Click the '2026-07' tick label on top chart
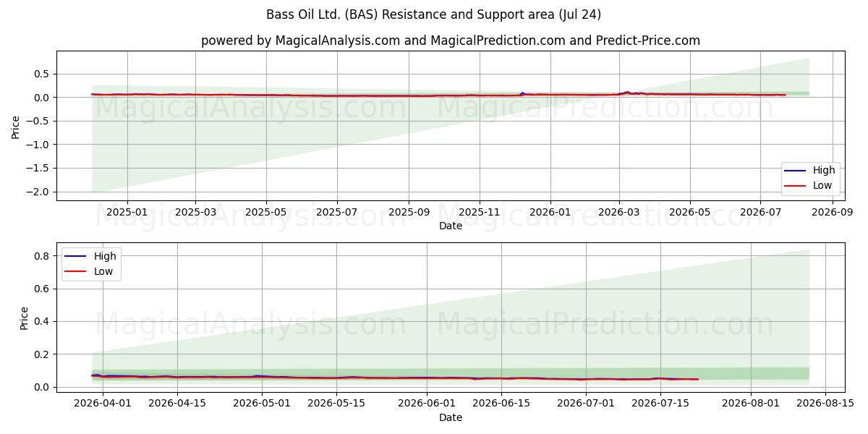 761,213
